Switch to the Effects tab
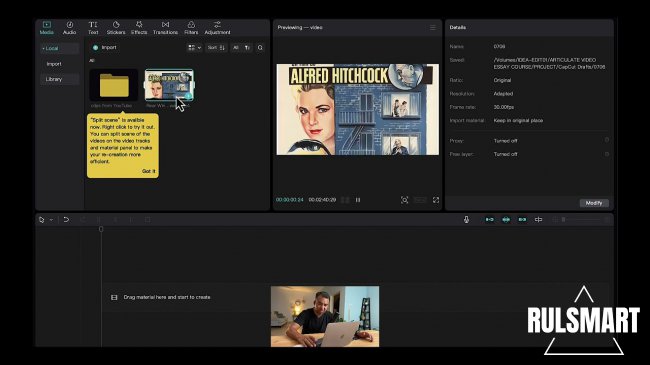The width and height of the screenshot is (650, 365). point(139,28)
